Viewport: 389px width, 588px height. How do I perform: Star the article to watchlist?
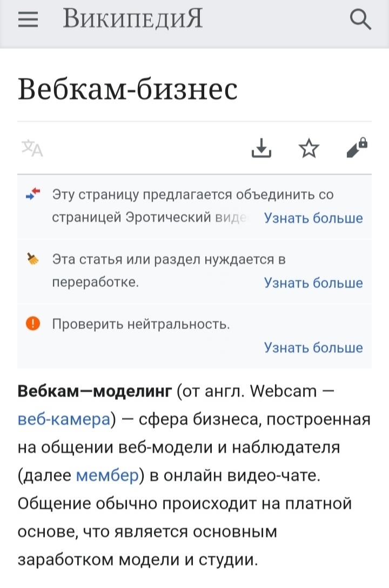point(309,147)
